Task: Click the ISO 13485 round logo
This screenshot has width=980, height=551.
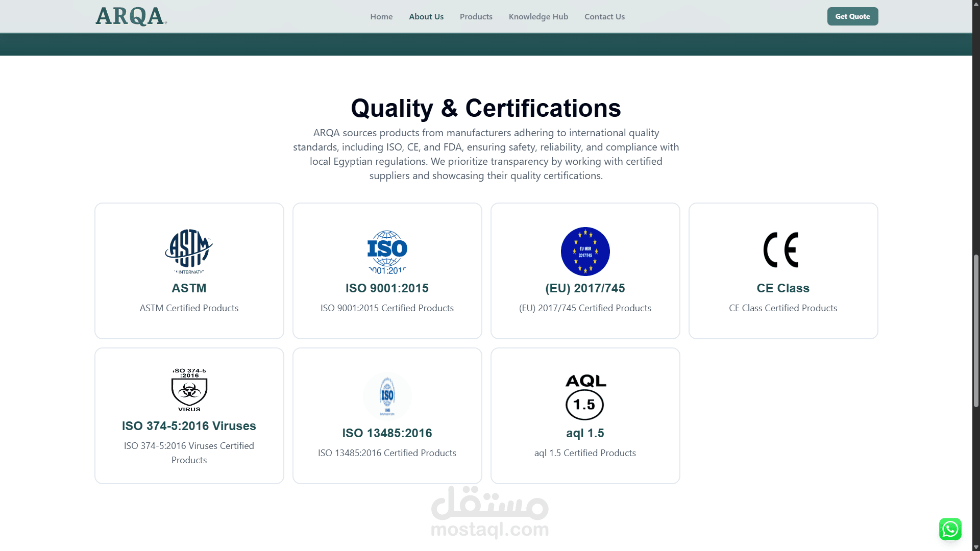Action: (387, 396)
